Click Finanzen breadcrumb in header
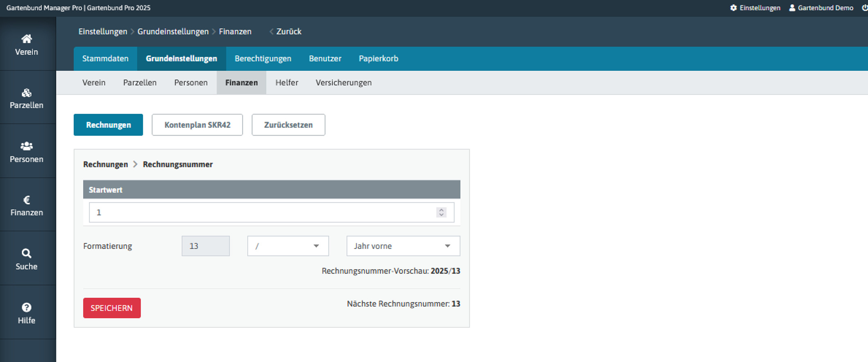This screenshot has width=868, height=362. point(235,32)
